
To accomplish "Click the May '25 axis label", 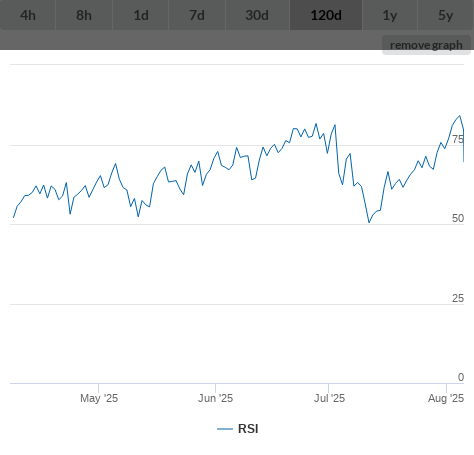I will 99,398.
